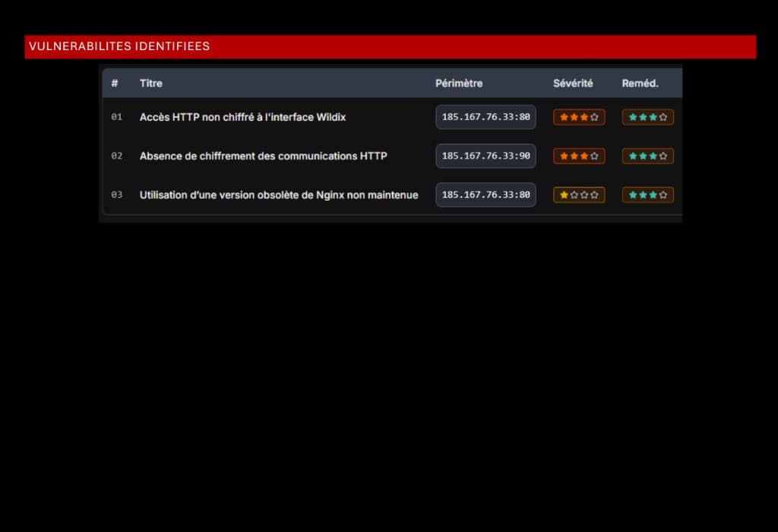Image resolution: width=778 pixels, height=532 pixels.
Task: Click severity stars badge for vulnerability 01
Action: click(579, 117)
